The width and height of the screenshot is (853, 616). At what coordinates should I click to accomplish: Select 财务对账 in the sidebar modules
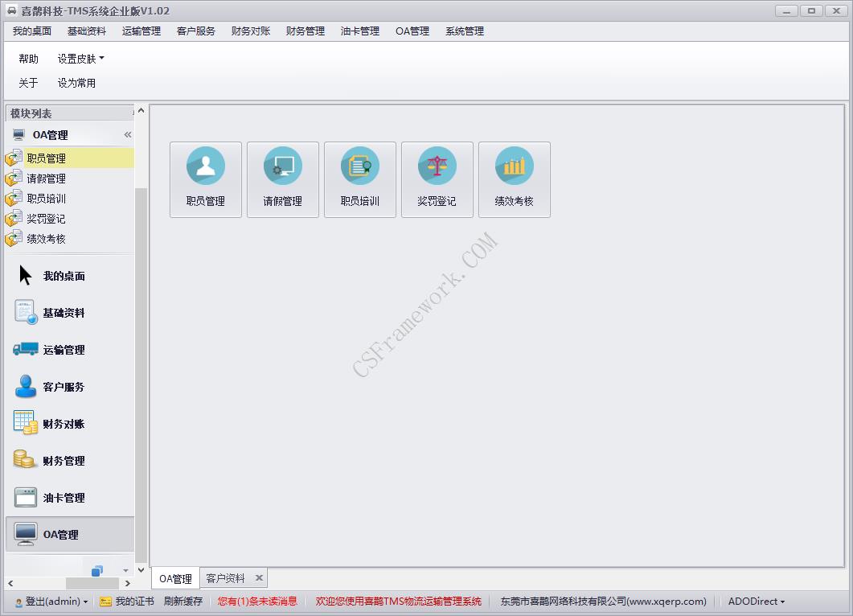point(64,423)
